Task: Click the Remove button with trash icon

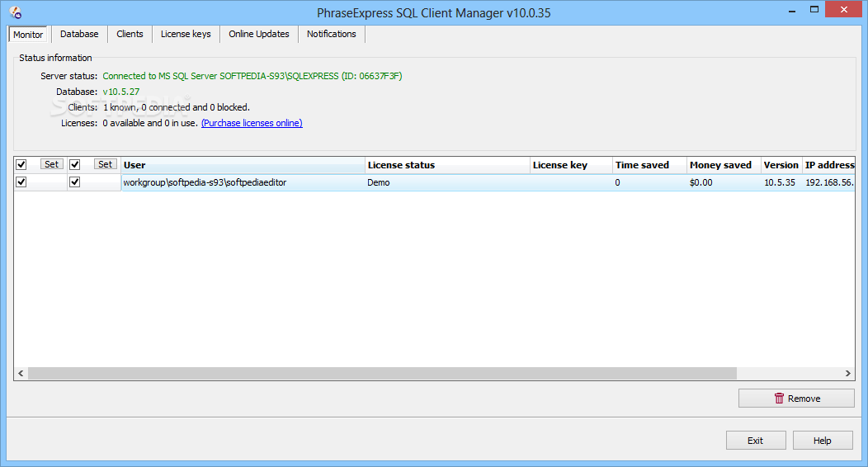Action: (796, 399)
